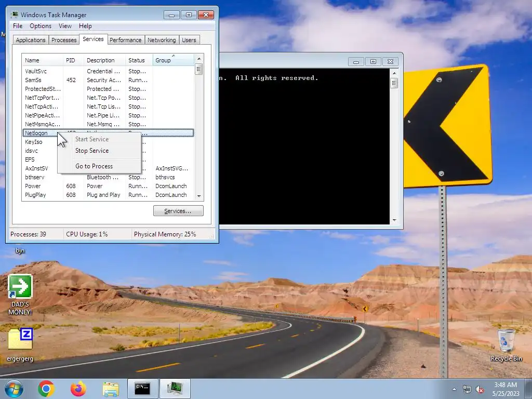Click the services list scroll-up arrow
The height and width of the screenshot is (399, 532).
199,58
